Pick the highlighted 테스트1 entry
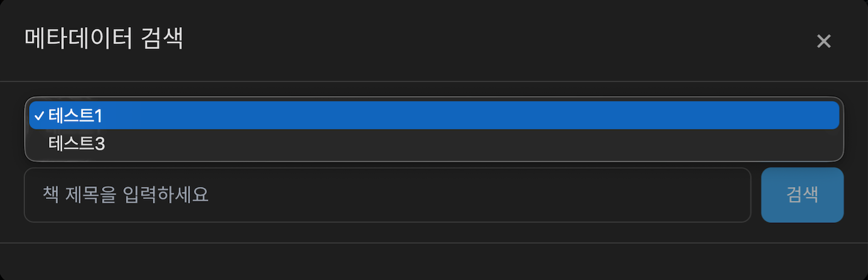The height and width of the screenshot is (280, 868). click(434, 115)
